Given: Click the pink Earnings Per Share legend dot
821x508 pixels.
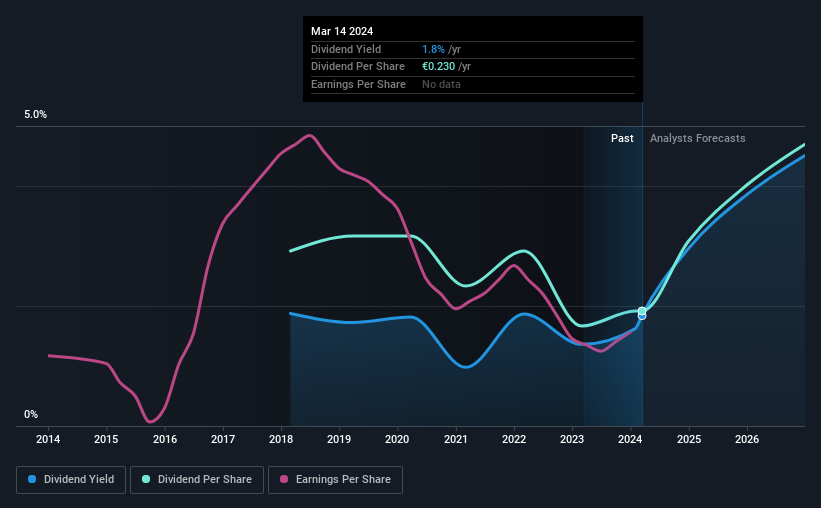Looking at the screenshot, I should coord(284,479).
